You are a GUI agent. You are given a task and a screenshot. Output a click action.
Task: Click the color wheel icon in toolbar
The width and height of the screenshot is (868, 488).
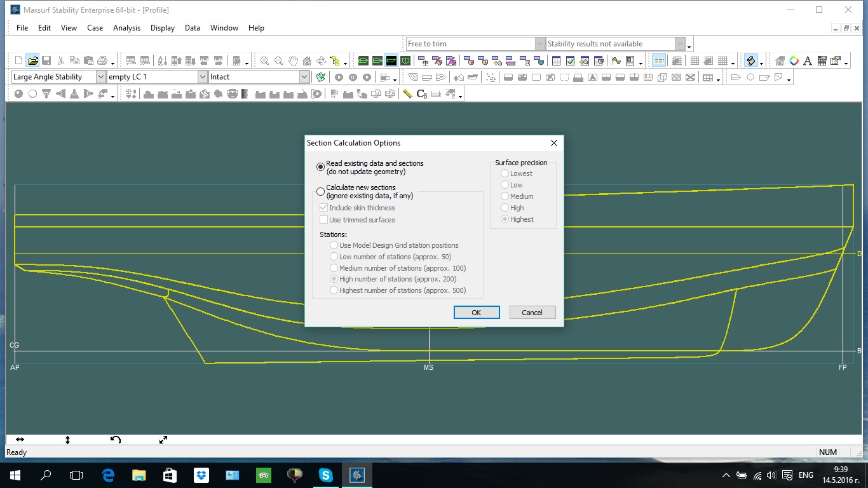(794, 61)
